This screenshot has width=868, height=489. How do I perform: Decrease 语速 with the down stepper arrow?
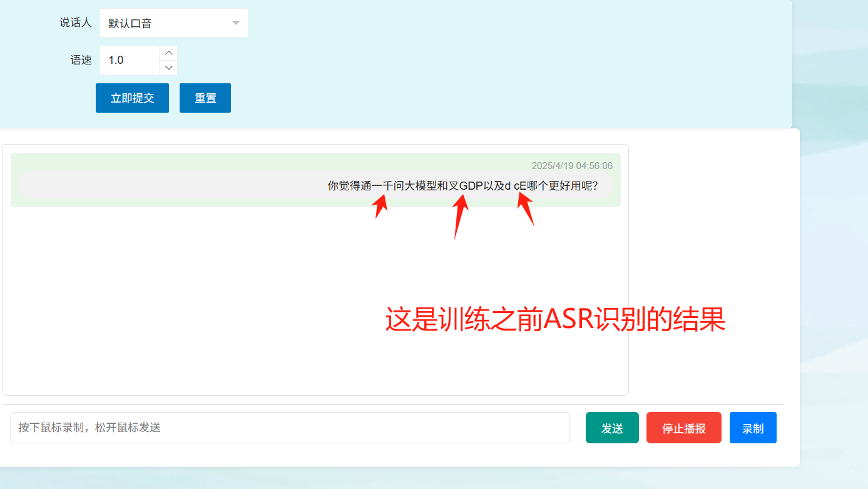168,68
